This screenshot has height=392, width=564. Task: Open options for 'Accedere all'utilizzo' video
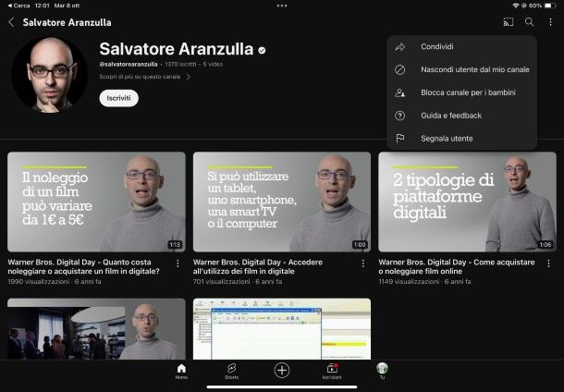tap(363, 263)
